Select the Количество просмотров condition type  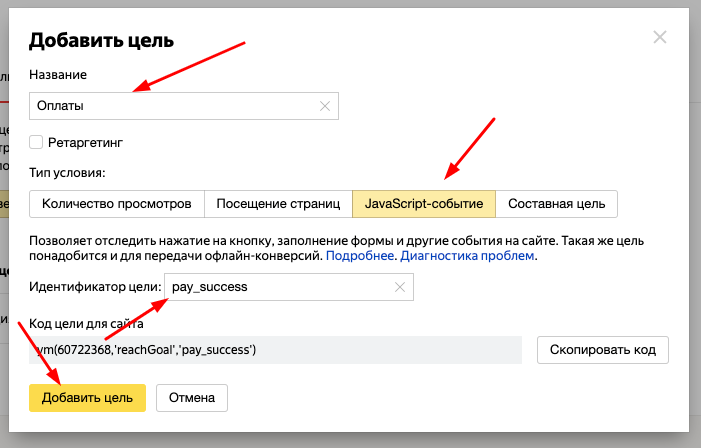click(x=116, y=203)
